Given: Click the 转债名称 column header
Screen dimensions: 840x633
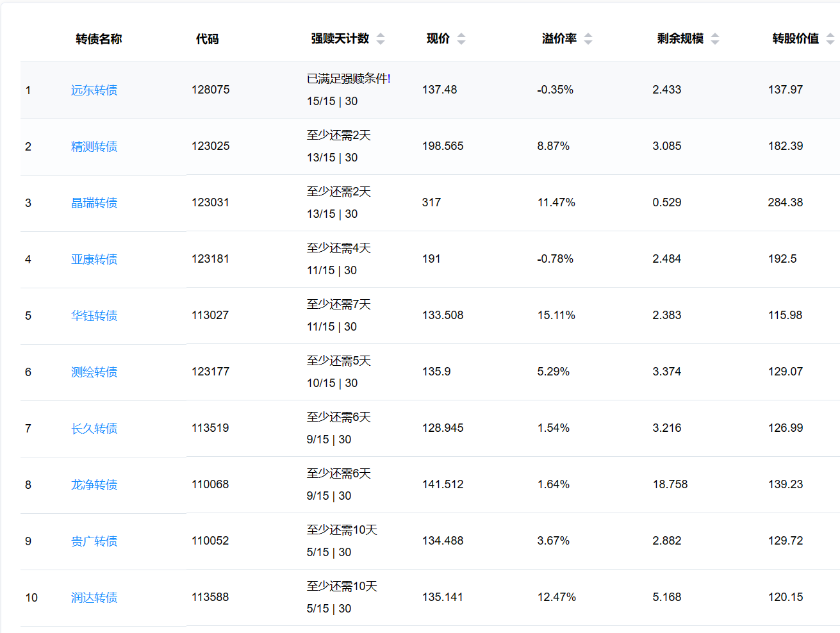Looking at the screenshot, I should (x=99, y=39).
